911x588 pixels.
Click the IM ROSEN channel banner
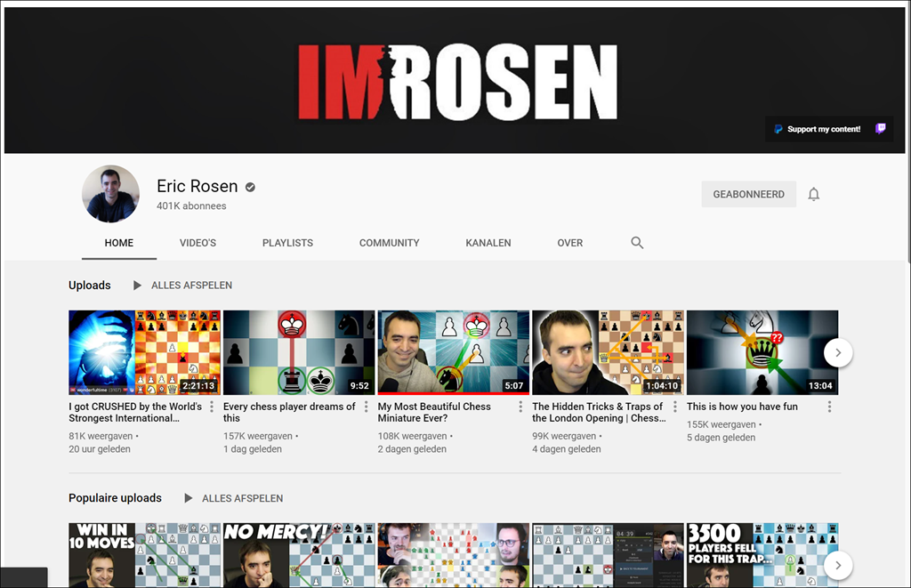click(x=455, y=80)
